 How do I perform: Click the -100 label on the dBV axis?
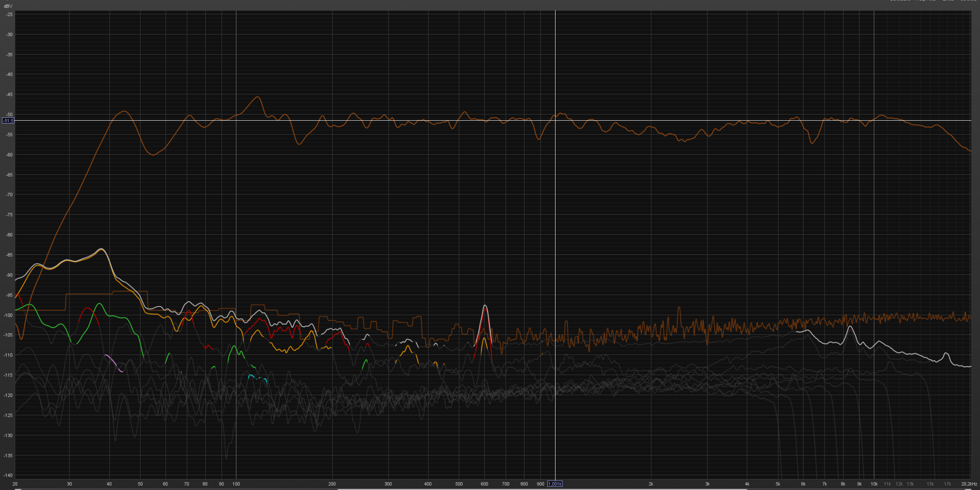[x=8, y=315]
